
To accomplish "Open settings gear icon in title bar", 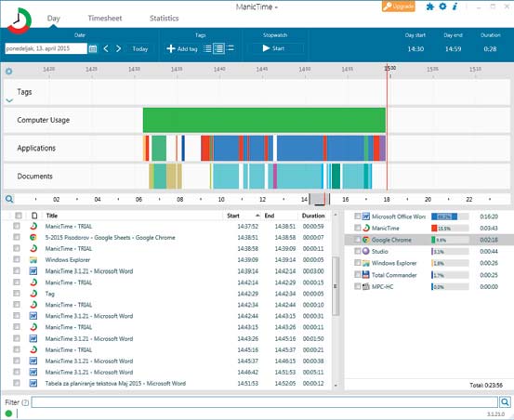I will (x=442, y=7).
